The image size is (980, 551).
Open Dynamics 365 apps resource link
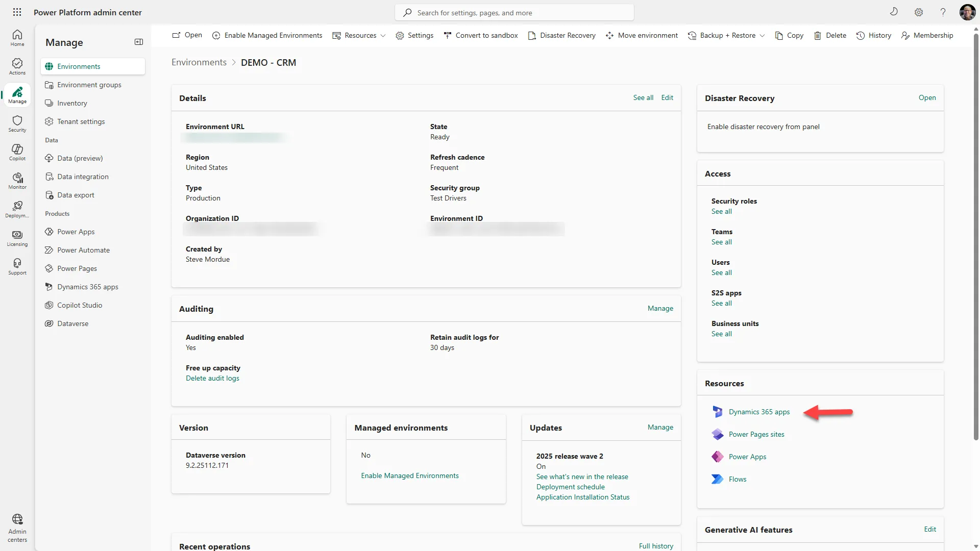point(759,412)
